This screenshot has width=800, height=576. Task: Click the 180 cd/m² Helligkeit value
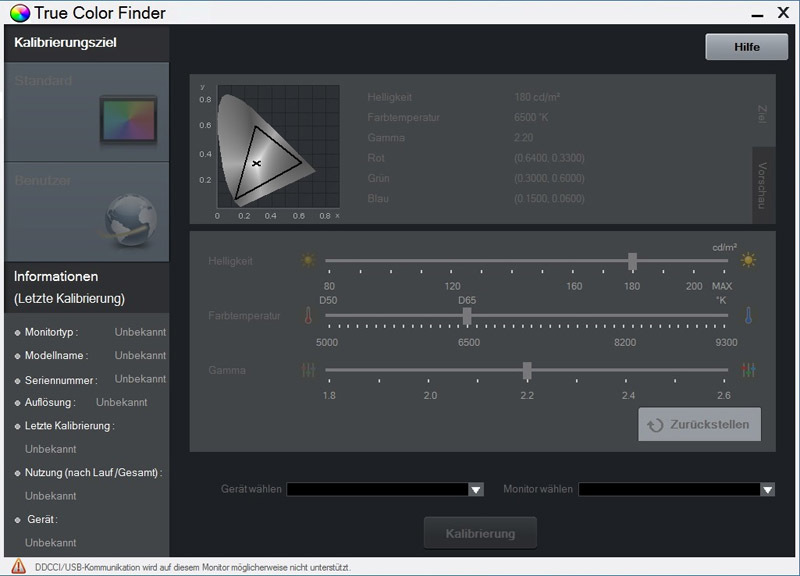tap(537, 97)
